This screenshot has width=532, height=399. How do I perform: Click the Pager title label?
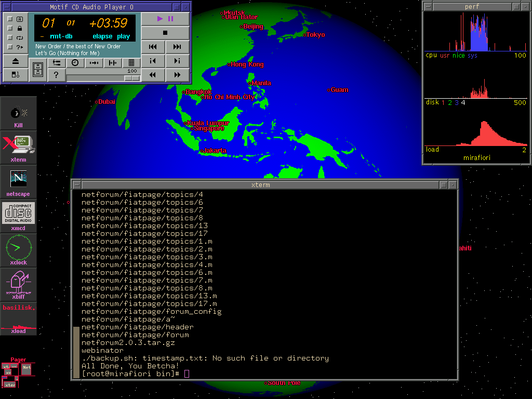click(x=18, y=360)
